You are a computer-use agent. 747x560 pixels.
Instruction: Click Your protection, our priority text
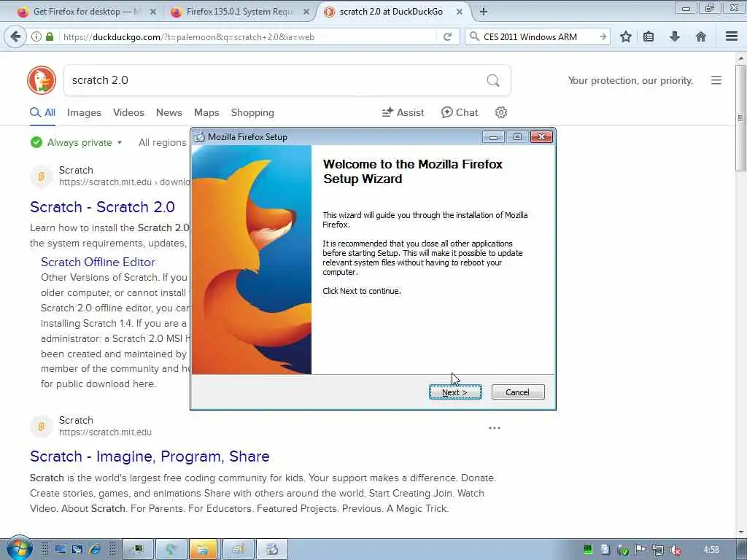[x=630, y=80]
